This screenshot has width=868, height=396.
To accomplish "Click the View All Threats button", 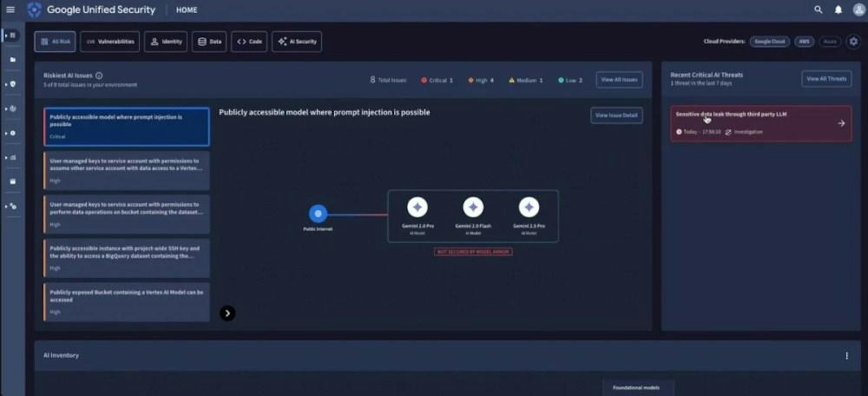I will click(x=826, y=79).
